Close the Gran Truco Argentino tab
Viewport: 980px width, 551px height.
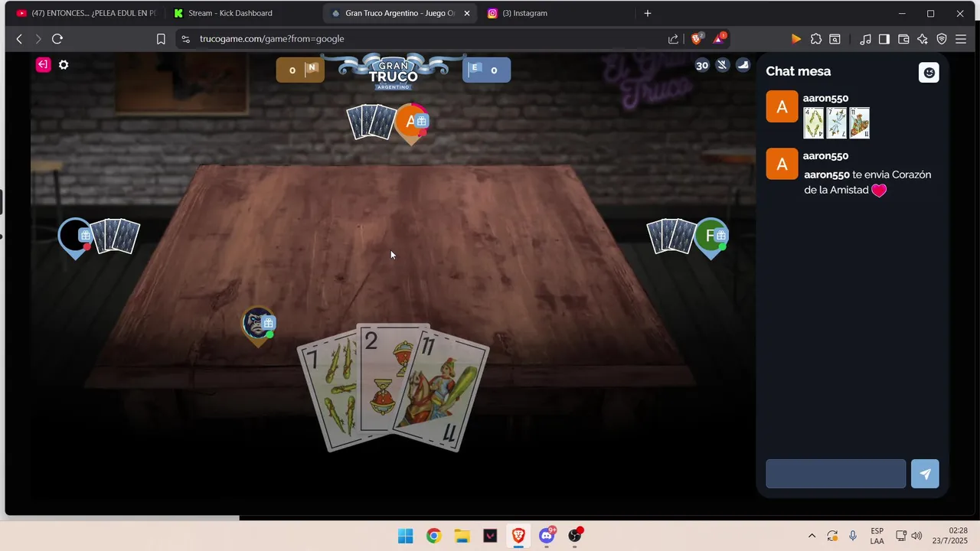point(467,13)
